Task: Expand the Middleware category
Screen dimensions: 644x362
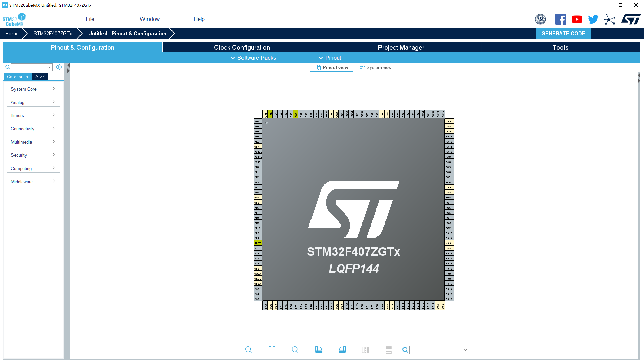Action: 33,182
